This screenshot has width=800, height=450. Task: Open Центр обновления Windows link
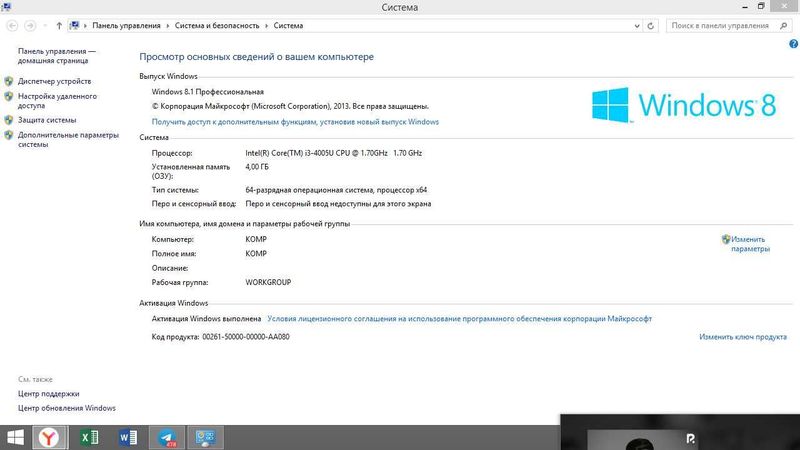click(67, 408)
